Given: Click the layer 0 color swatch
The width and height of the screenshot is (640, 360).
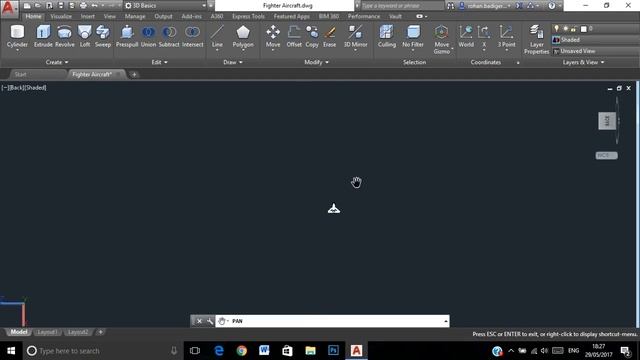Looking at the screenshot, I should point(584,29).
